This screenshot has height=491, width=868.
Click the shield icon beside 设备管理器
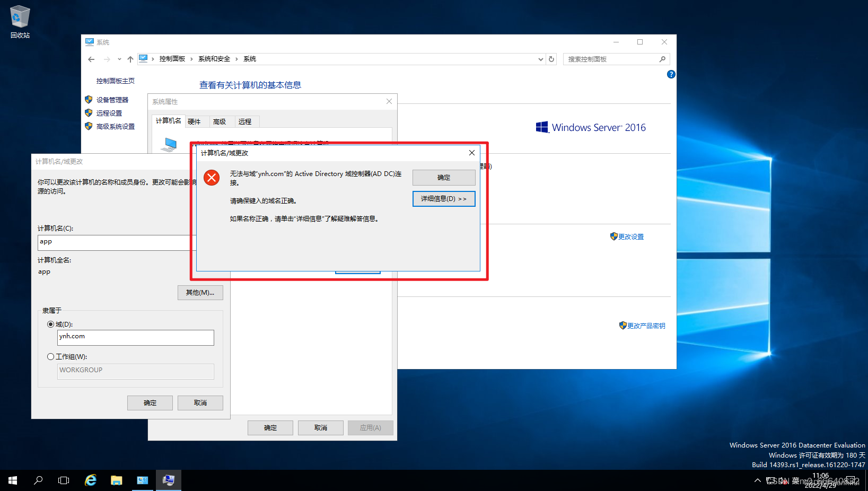click(89, 99)
